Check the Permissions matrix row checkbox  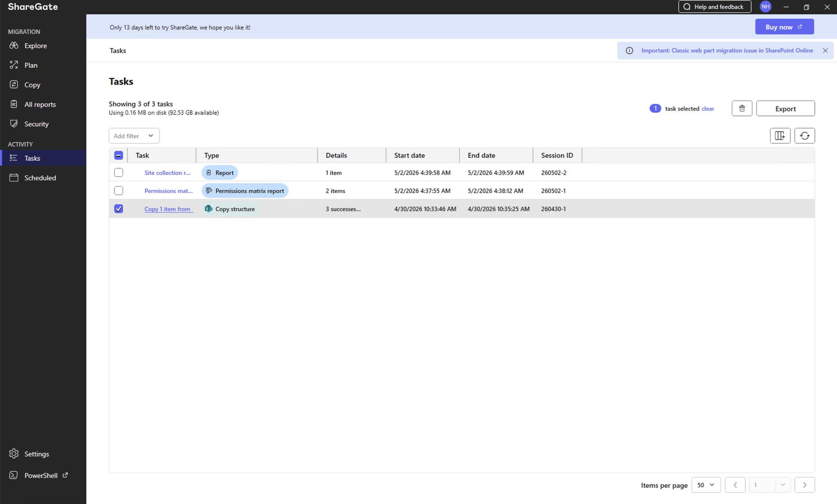tap(118, 191)
